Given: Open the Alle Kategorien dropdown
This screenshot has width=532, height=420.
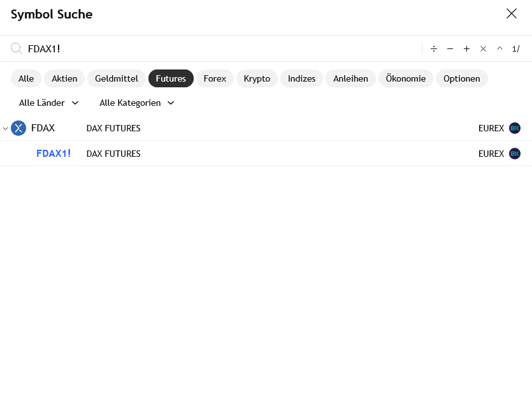Looking at the screenshot, I should (136, 103).
